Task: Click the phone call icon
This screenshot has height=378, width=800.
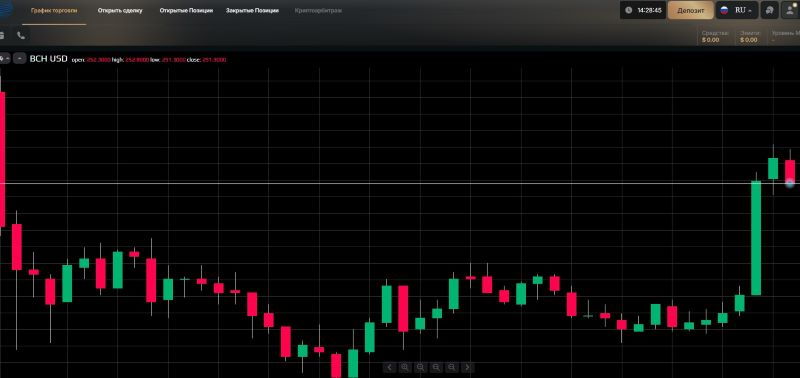Action: [x=21, y=35]
